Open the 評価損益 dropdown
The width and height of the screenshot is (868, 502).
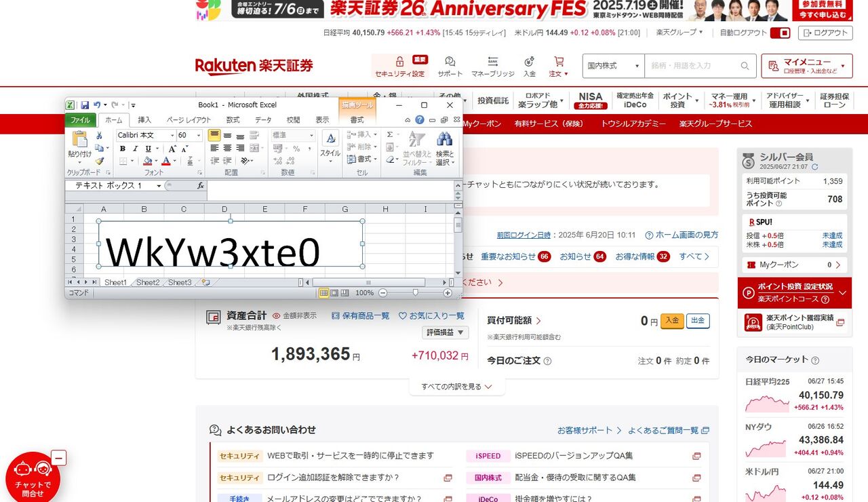coord(445,332)
